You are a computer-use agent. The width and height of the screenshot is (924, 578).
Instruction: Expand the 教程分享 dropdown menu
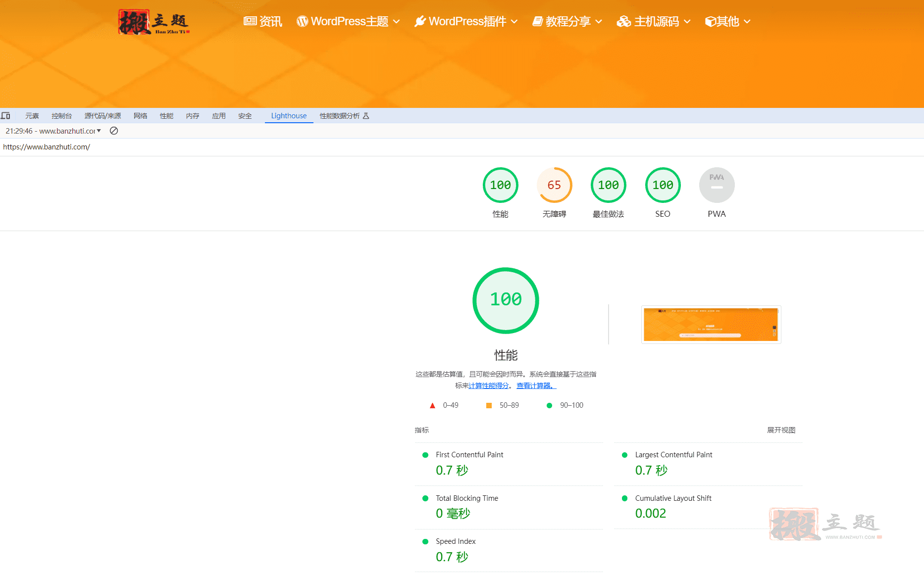tap(567, 21)
